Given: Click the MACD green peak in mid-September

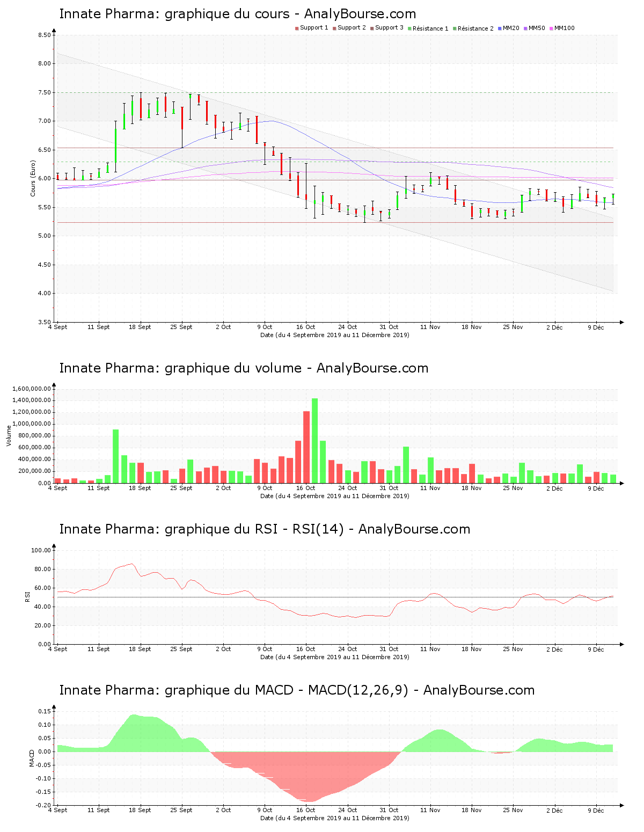Looking at the screenshot, I should pyautogui.click(x=134, y=733).
